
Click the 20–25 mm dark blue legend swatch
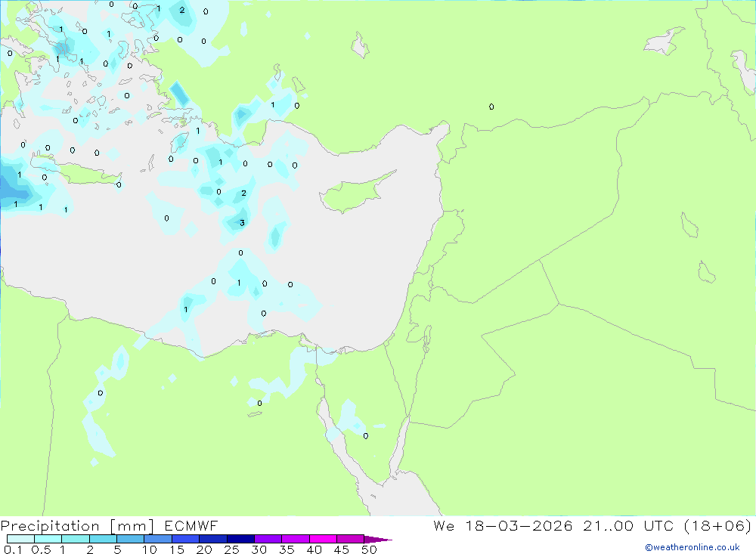pyautogui.click(x=213, y=539)
